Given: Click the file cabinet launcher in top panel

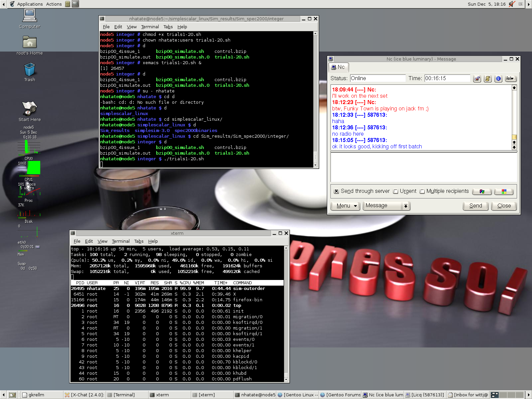Looking at the screenshot, I should pyautogui.click(x=67, y=4).
